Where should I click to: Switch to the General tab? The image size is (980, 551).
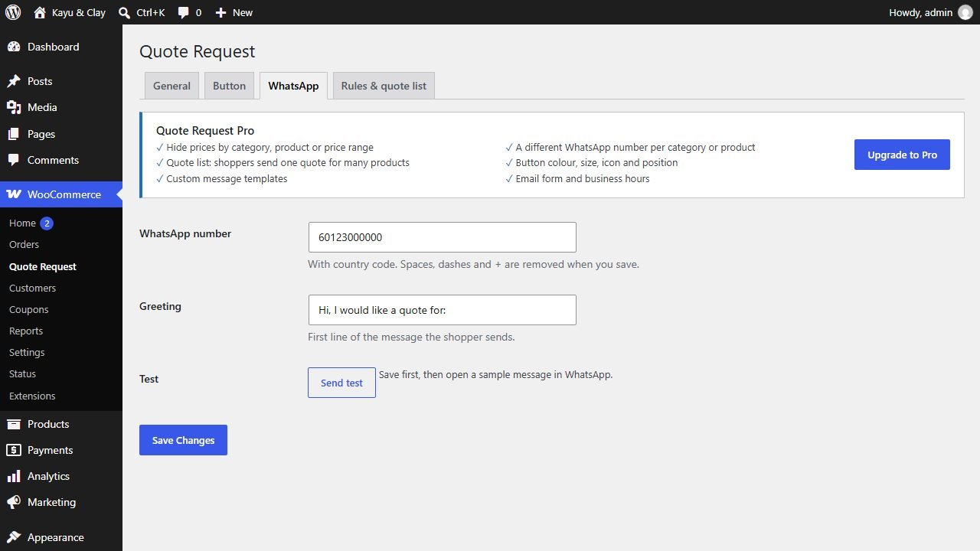point(171,86)
